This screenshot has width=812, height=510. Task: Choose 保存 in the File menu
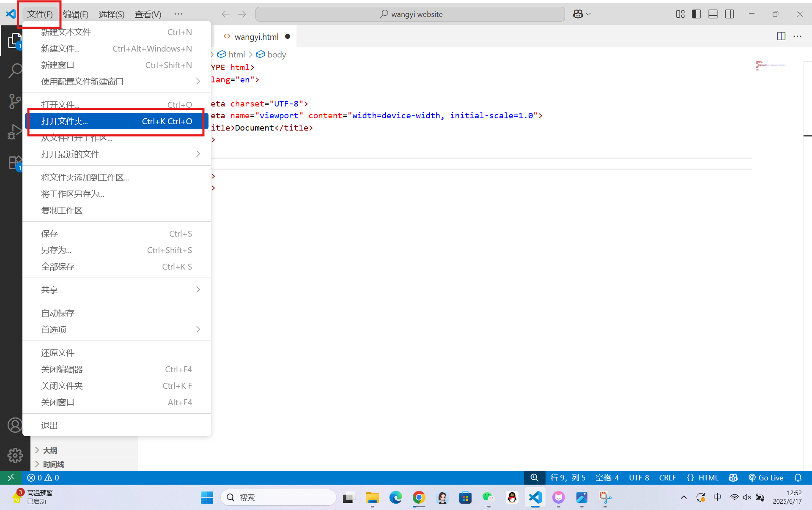coord(117,234)
